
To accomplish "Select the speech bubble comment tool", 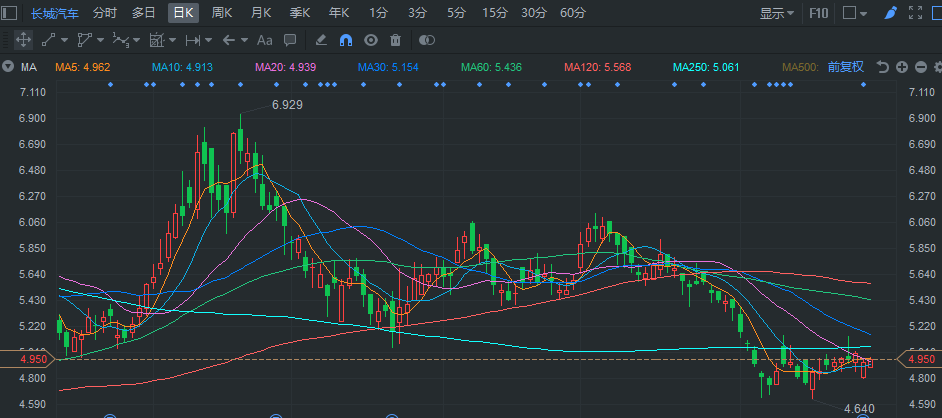I will 290,40.
